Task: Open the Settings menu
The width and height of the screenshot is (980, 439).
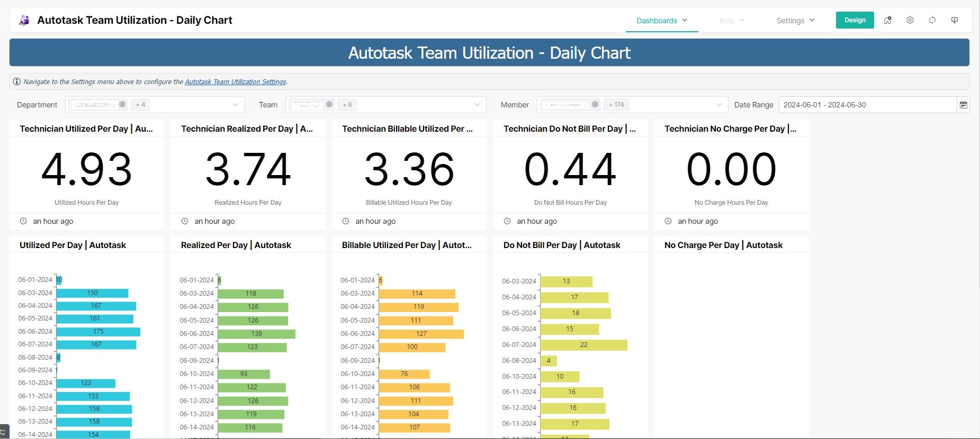Action: click(x=795, y=21)
